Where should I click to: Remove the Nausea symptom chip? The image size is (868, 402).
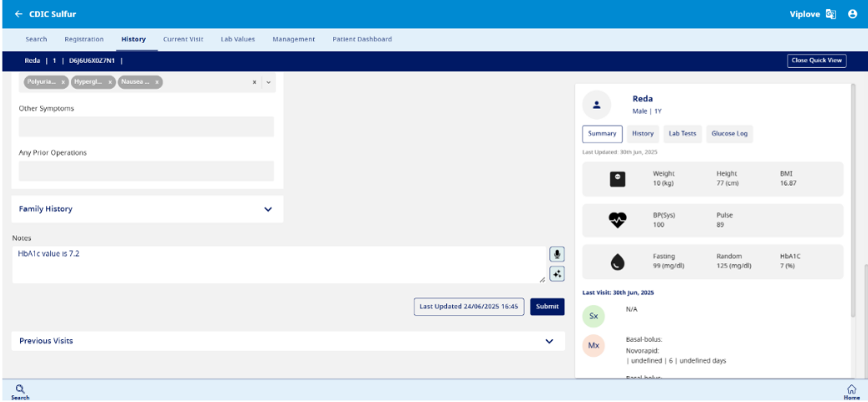click(x=157, y=82)
